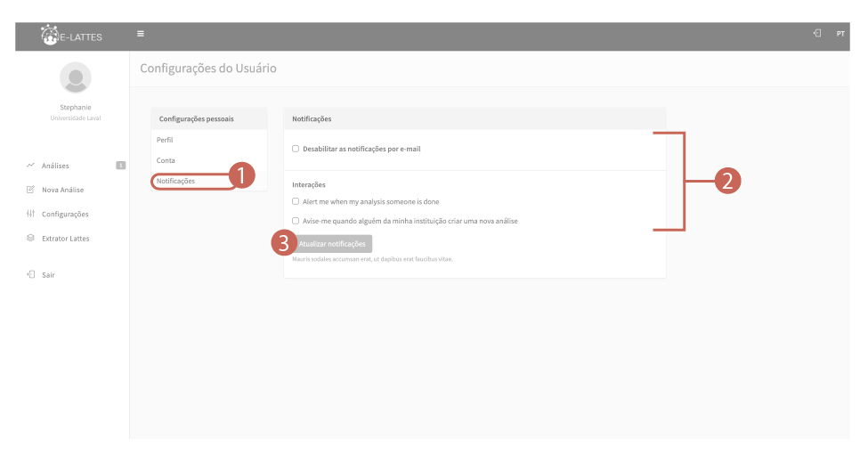868x463 pixels.
Task: Tick the Avise-me nova análise checkbox
Action: 296,221
